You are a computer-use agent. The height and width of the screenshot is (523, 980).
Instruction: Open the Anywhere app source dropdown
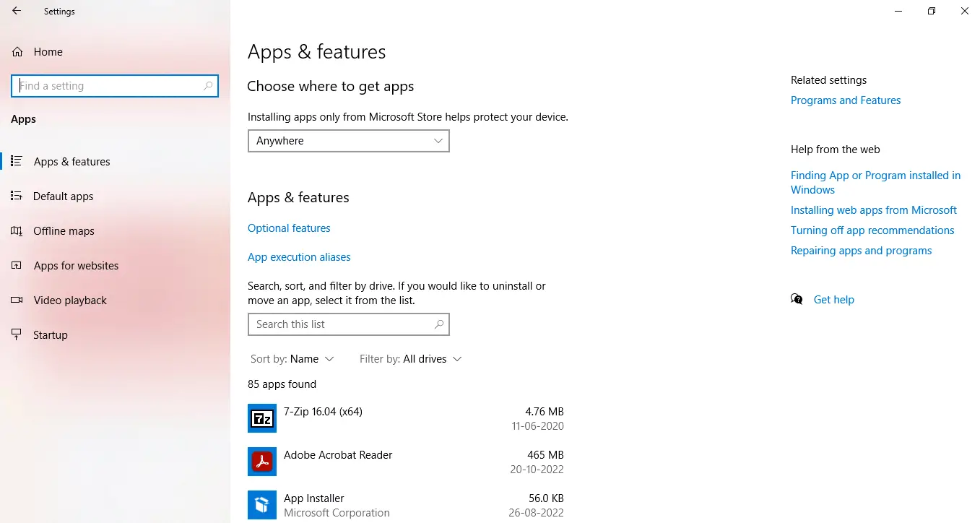tap(348, 141)
